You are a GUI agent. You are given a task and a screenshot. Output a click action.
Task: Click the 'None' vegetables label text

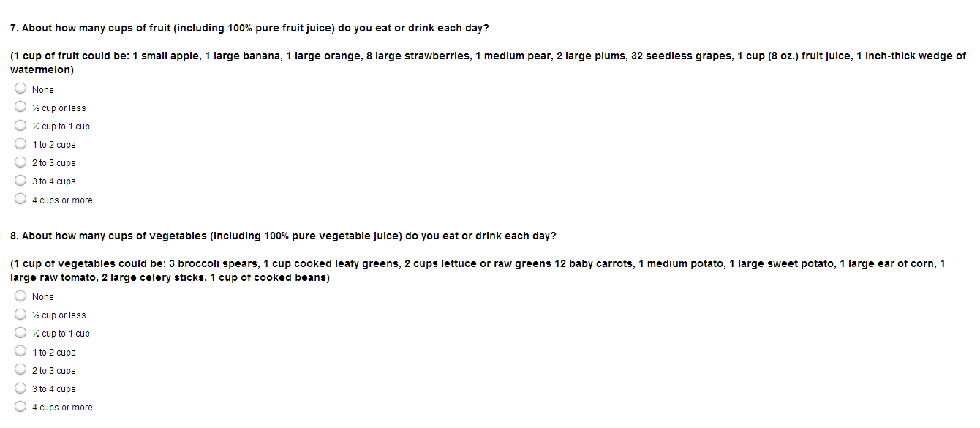click(x=43, y=297)
